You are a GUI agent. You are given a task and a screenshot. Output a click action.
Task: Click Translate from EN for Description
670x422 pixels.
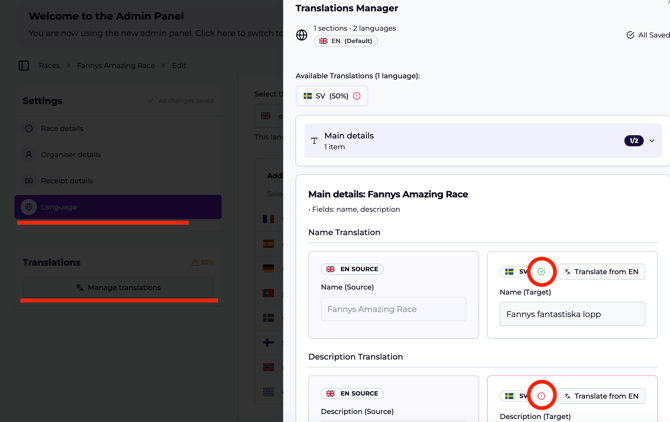click(x=601, y=396)
